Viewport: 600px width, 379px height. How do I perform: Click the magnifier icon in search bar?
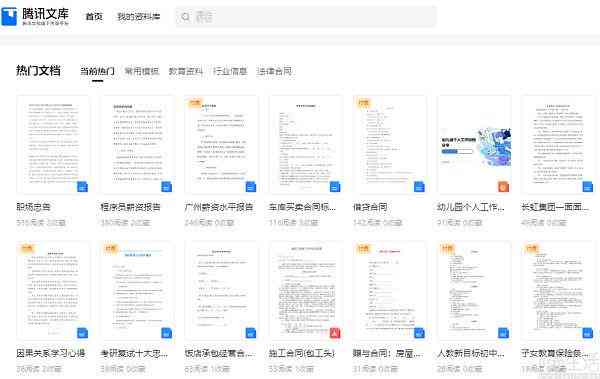pyautogui.click(x=186, y=17)
